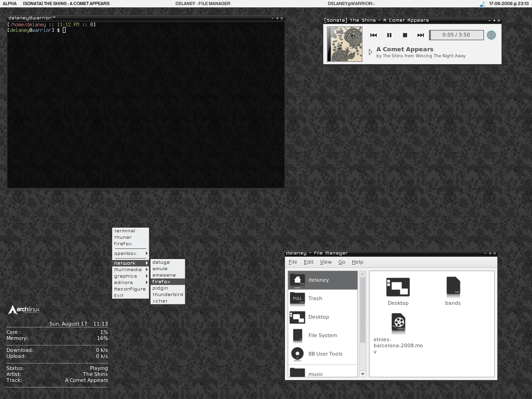Choose Reconfigure in the root menu
Viewport: 532px width, 399px height.
tap(131, 289)
